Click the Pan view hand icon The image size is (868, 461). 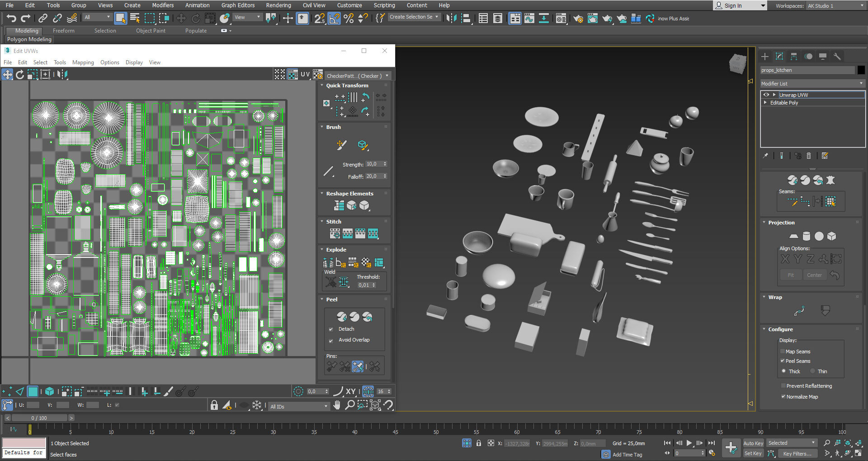point(337,405)
